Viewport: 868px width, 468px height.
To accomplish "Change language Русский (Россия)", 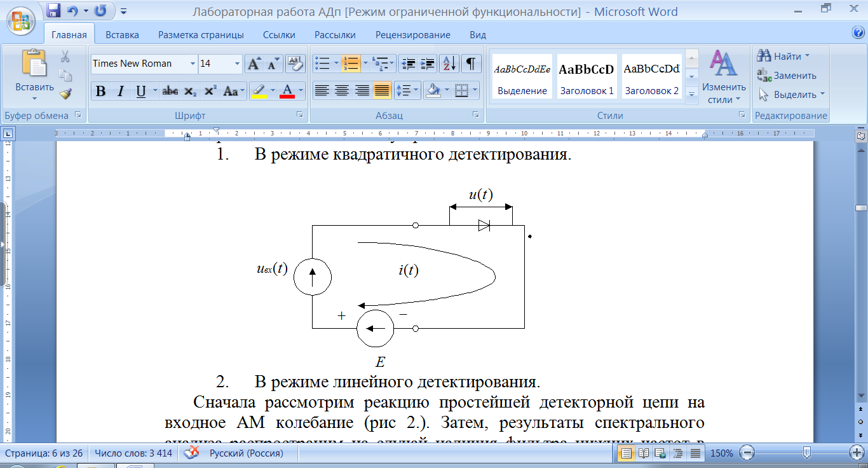I will pos(247,453).
